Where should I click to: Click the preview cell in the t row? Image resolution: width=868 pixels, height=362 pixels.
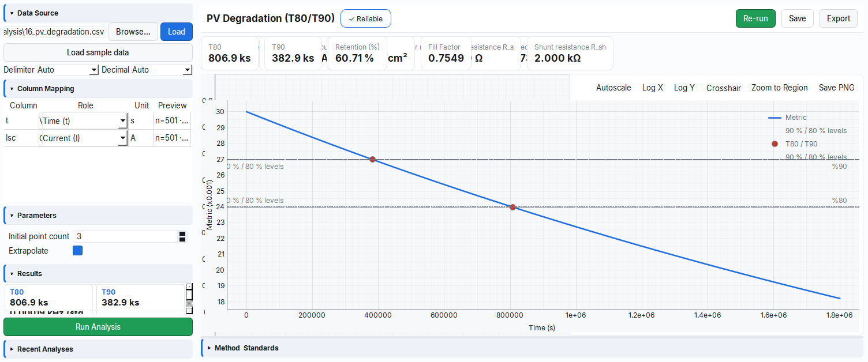172,120
